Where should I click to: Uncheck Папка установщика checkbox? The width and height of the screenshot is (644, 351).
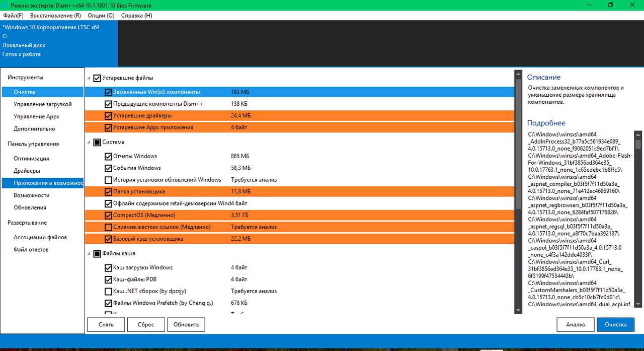click(x=108, y=192)
